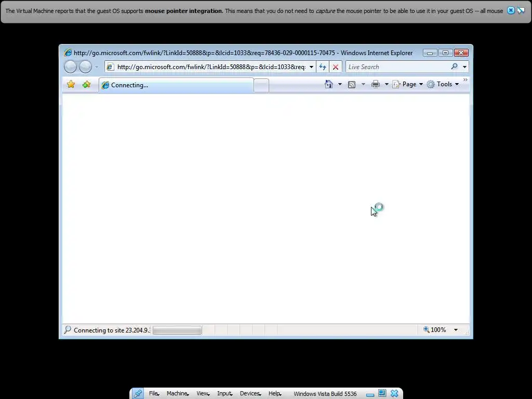Click the status bar progress indicator
The width and height of the screenshot is (532, 399).
click(x=177, y=330)
